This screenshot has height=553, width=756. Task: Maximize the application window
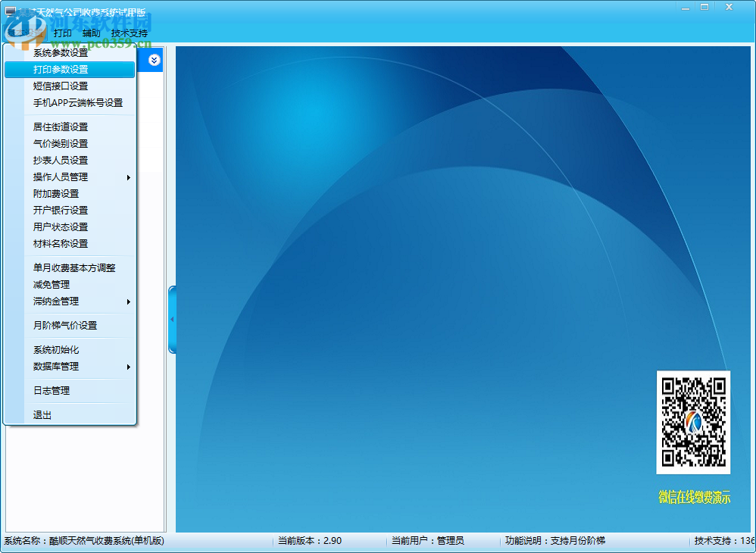[x=704, y=8]
